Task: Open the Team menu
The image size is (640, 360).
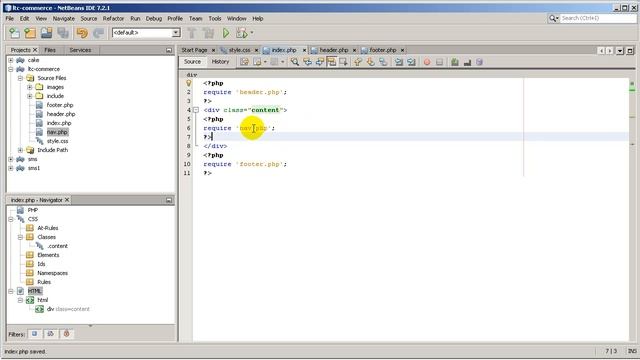Action: (196, 18)
